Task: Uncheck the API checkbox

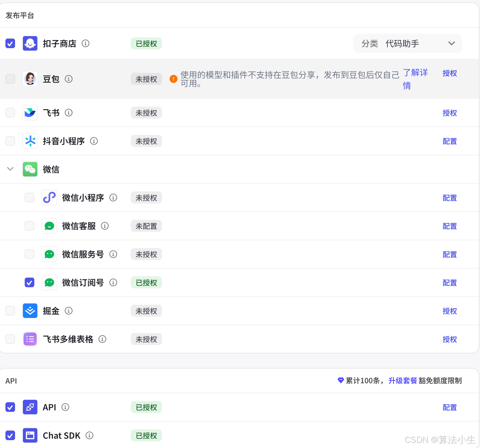Action: pos(10,407)
